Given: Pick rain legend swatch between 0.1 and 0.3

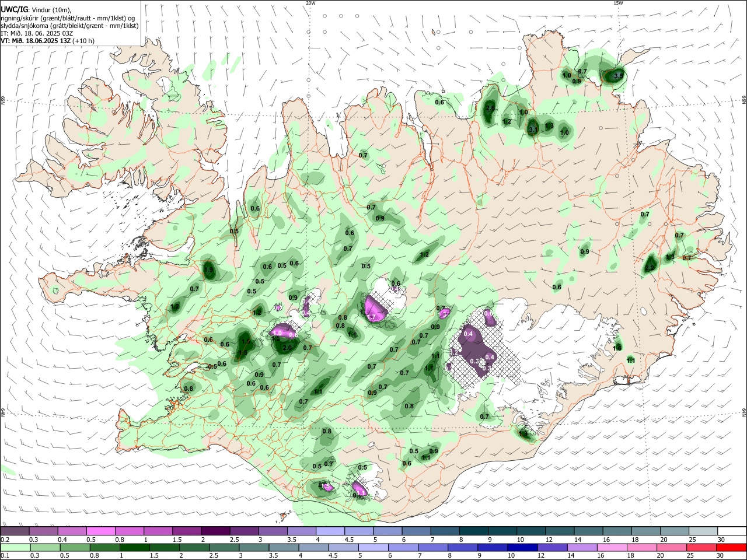Looking at the screenshot, I should coord(15,548).
